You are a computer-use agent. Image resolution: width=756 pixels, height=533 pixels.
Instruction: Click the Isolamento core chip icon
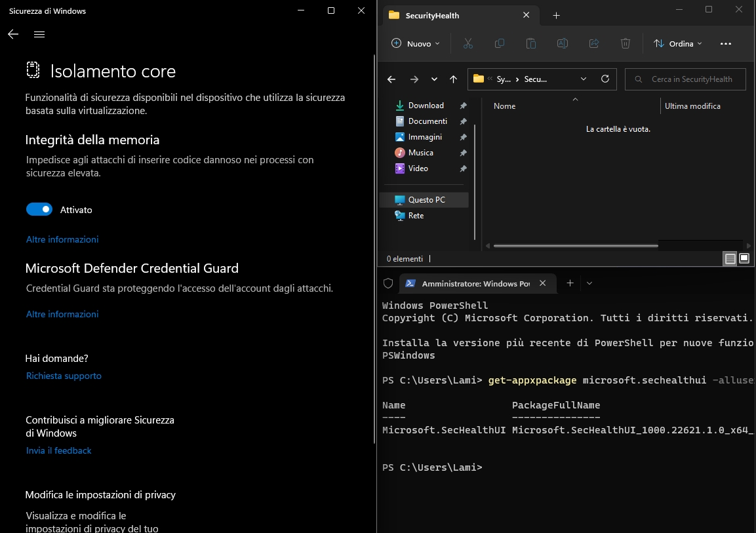coord(33,70)
